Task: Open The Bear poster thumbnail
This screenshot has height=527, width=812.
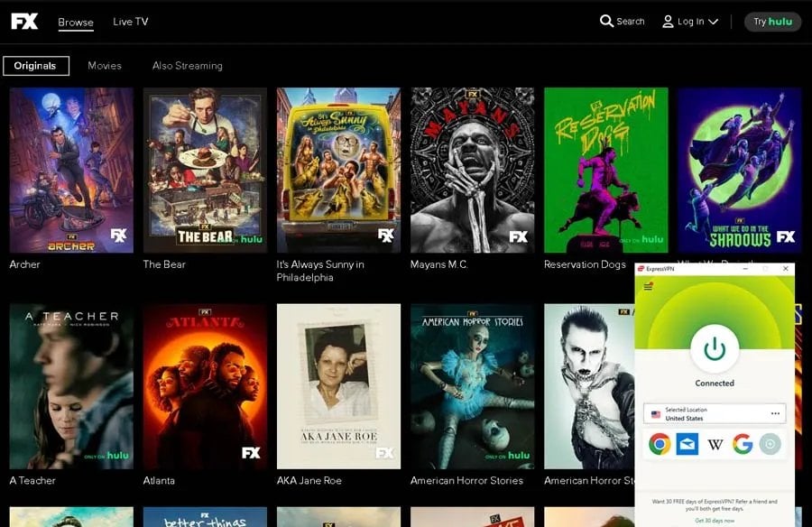Action: click(x=205, y=170)
